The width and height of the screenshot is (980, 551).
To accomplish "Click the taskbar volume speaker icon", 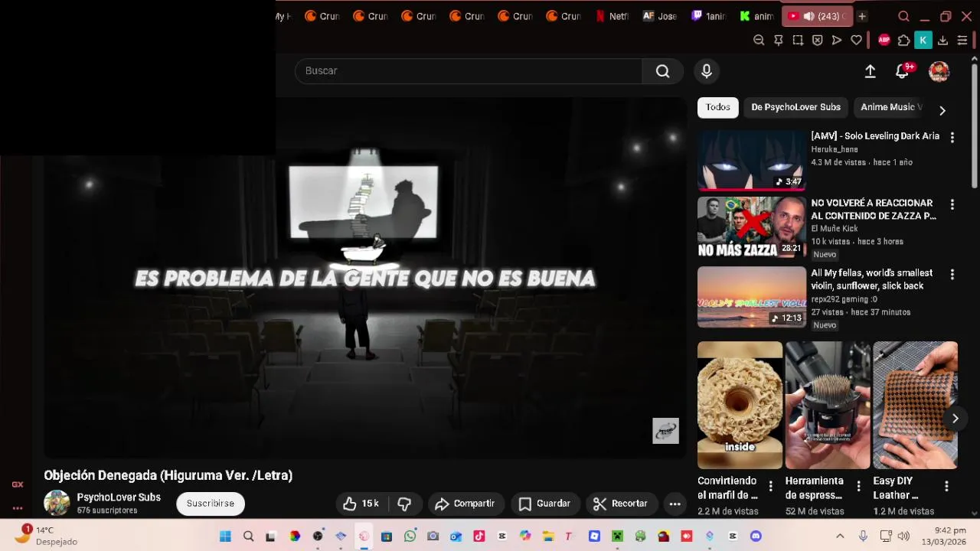I will coord(903,536).
